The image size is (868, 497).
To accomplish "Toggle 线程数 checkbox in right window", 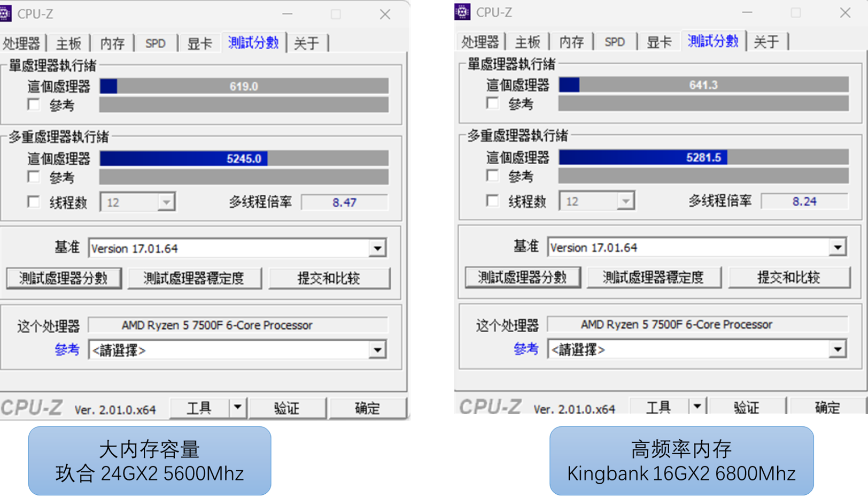I will click(493, 201).
